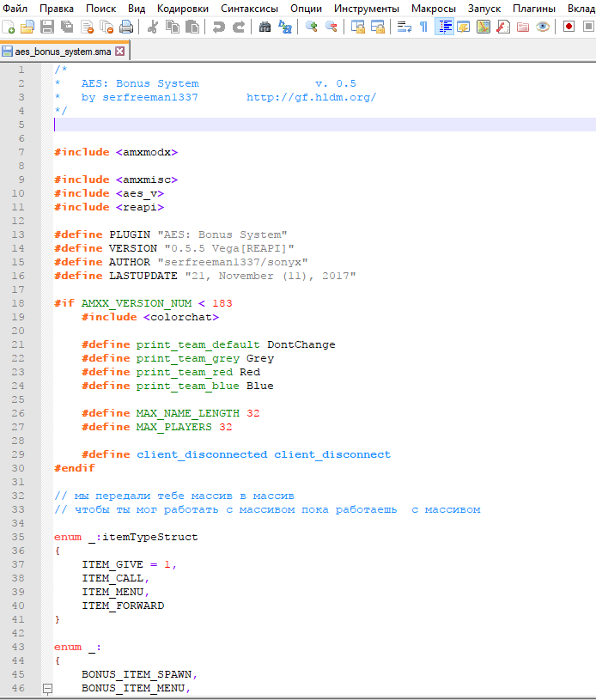Open the Поиск menu
This screenshot has width=596, height=700.
[100, 9]
